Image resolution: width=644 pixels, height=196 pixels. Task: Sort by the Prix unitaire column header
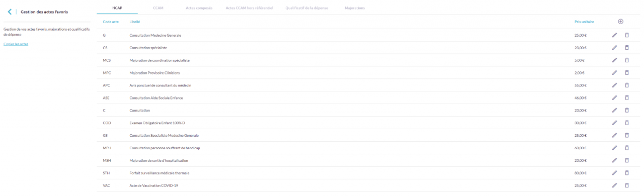(584, 22)
